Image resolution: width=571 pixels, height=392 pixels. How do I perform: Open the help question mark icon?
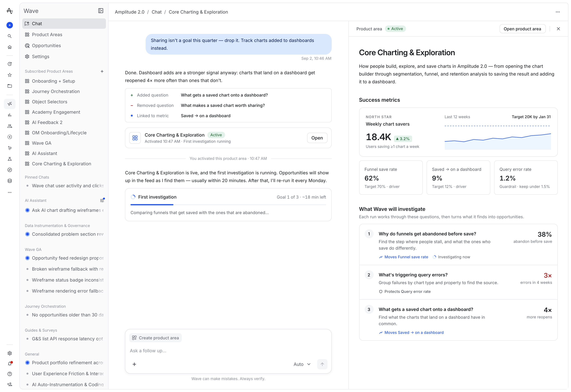point(10,374)
